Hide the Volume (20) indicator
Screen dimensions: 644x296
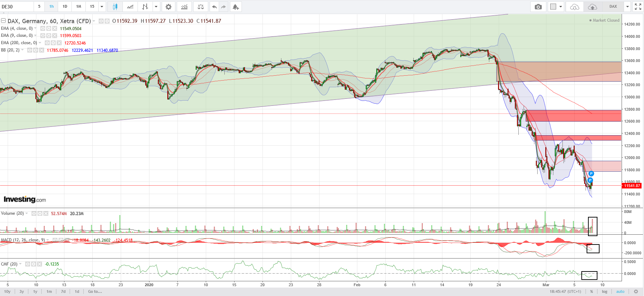[x=34, y=213]
